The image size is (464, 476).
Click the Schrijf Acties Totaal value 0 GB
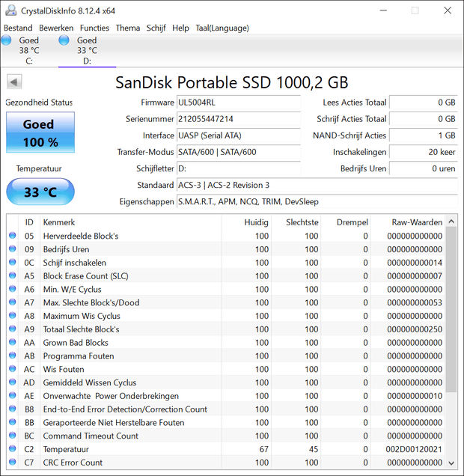pos(424,119)
